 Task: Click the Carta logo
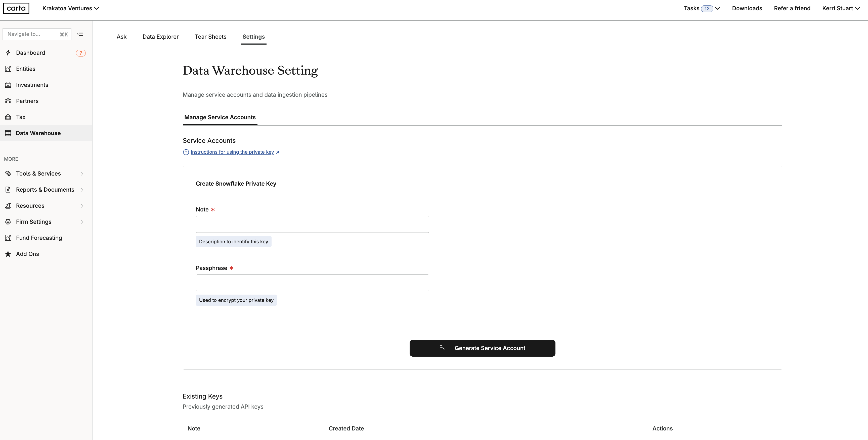tap(16, 9)
